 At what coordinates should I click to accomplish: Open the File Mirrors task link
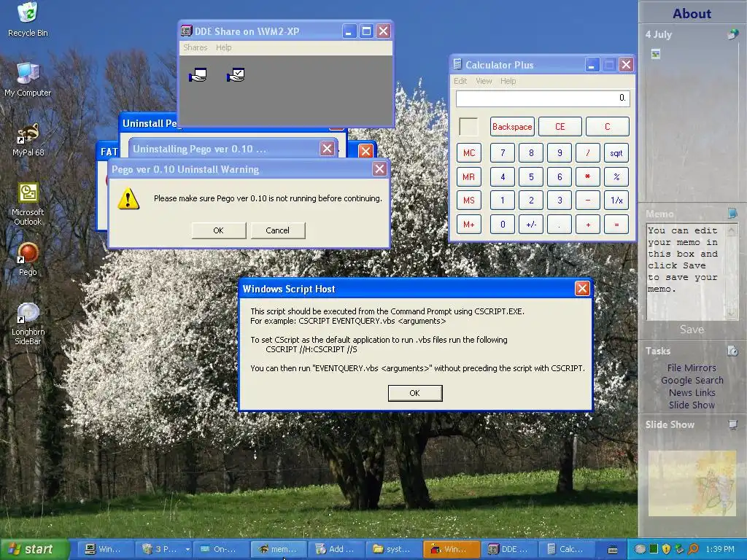pos(692,367)
